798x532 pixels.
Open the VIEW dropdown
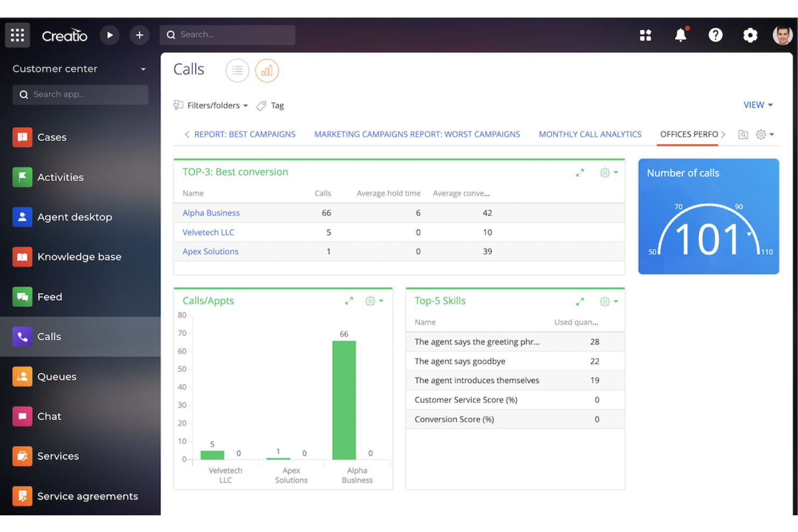757,105
